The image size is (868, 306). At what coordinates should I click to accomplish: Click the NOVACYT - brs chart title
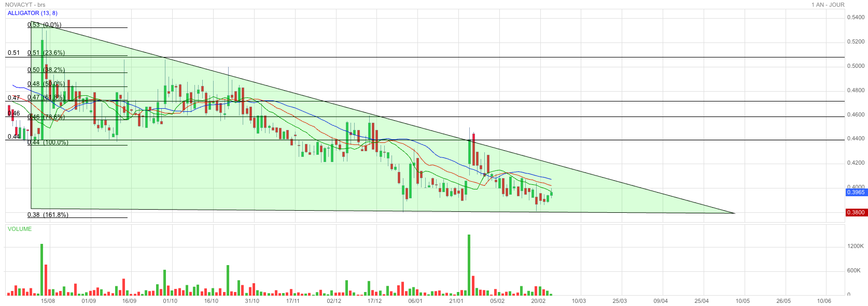(25, 5)
